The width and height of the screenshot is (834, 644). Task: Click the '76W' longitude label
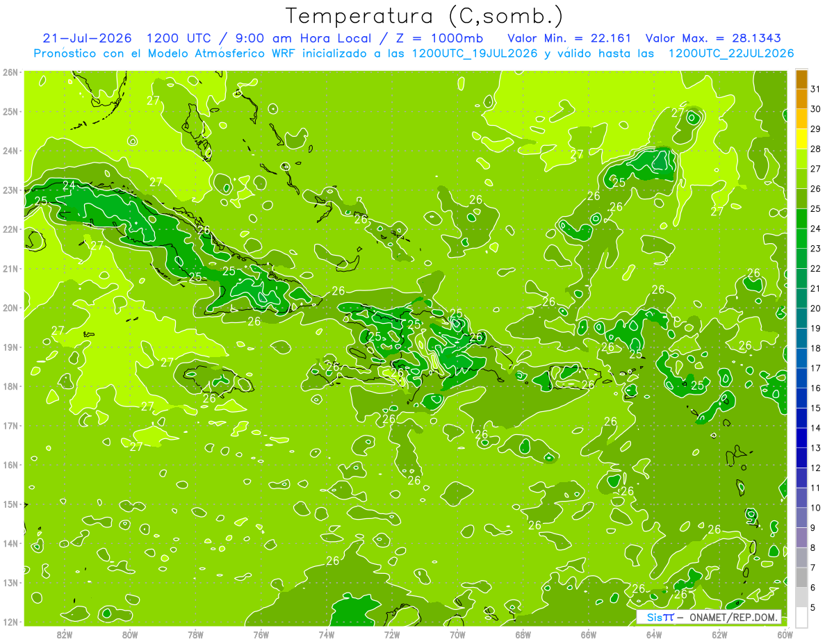click(x=261, y=634)
